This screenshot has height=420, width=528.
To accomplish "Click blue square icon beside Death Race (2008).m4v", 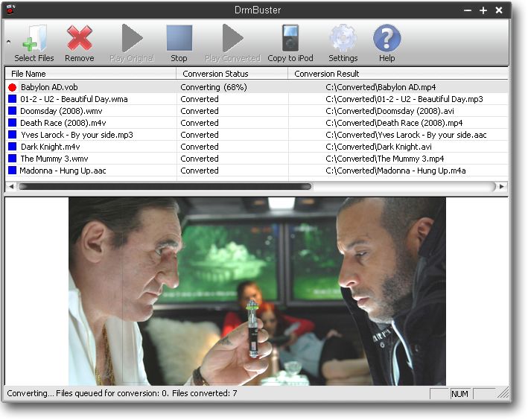I will pyautogui.click(x=13, y=123).
